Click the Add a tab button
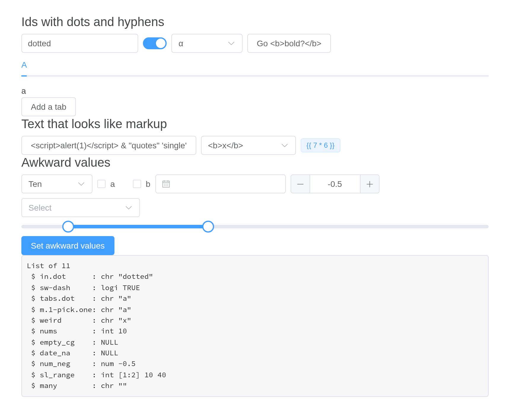 (x=49, y=107)
